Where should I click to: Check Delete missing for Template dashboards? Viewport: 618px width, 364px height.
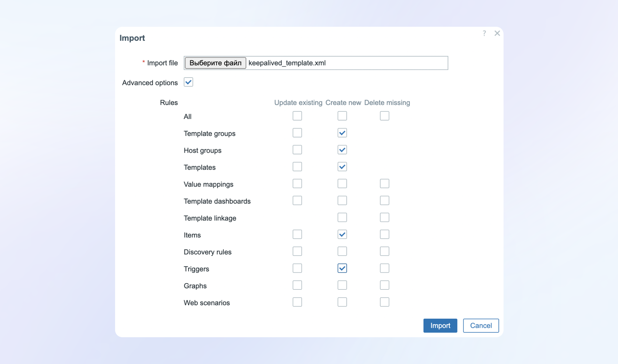[x=384, y=201]
